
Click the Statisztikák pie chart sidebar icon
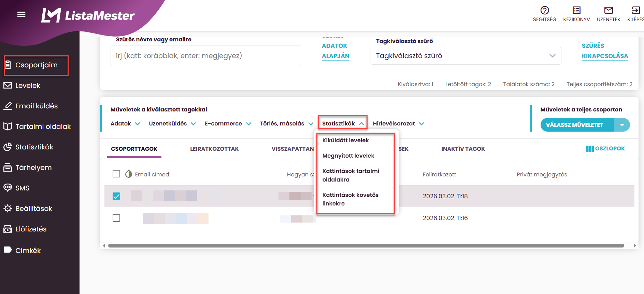coord(8,147)
